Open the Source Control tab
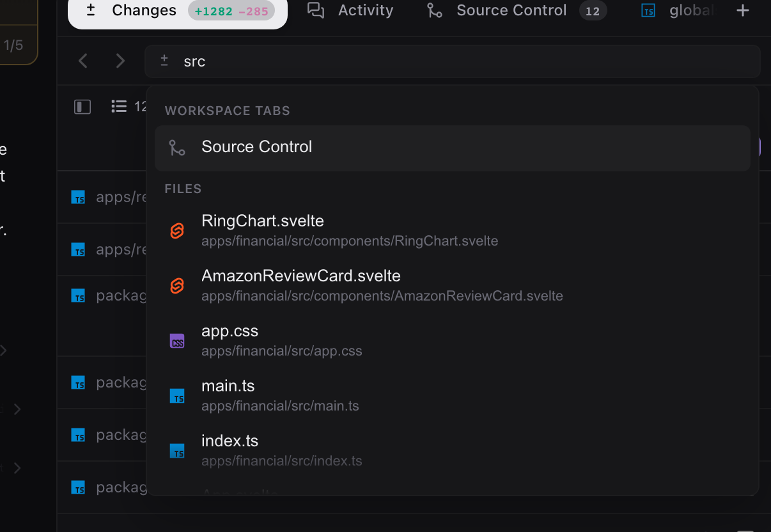771x532 pixels. pos(517,11)
